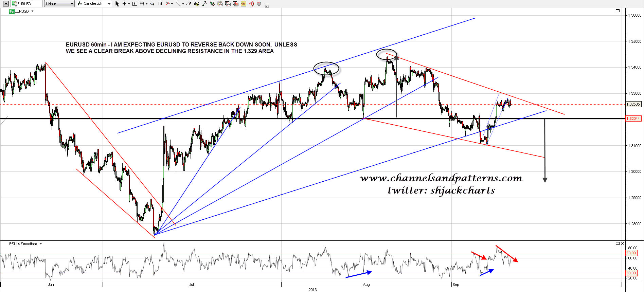
Task: Select the zoom magnifier tool
Action: (152, 4)
